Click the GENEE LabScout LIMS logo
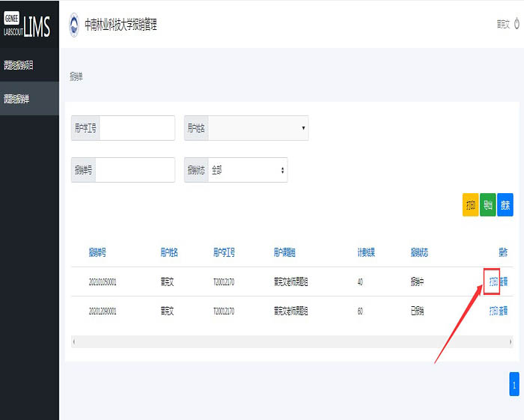The height and width of the screenshot is (420, 524). pyautogui.click(x=27, y=25)
